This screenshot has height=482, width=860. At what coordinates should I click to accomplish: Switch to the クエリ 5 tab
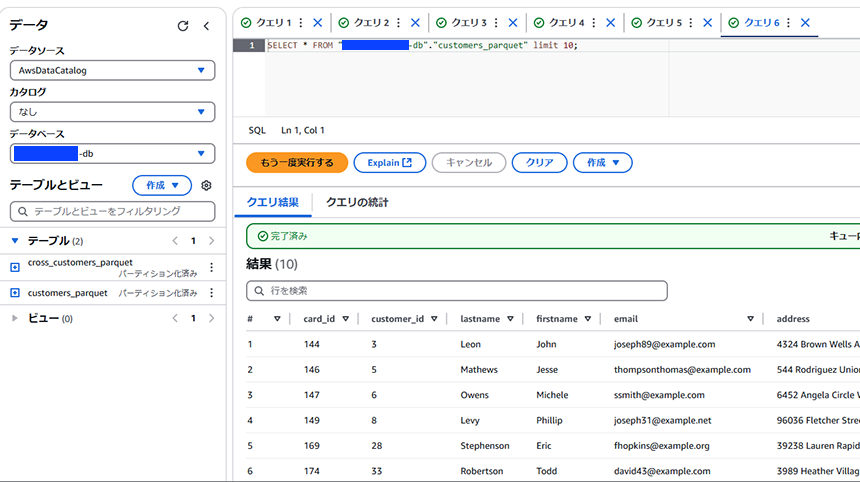click(x=664, y=22)
